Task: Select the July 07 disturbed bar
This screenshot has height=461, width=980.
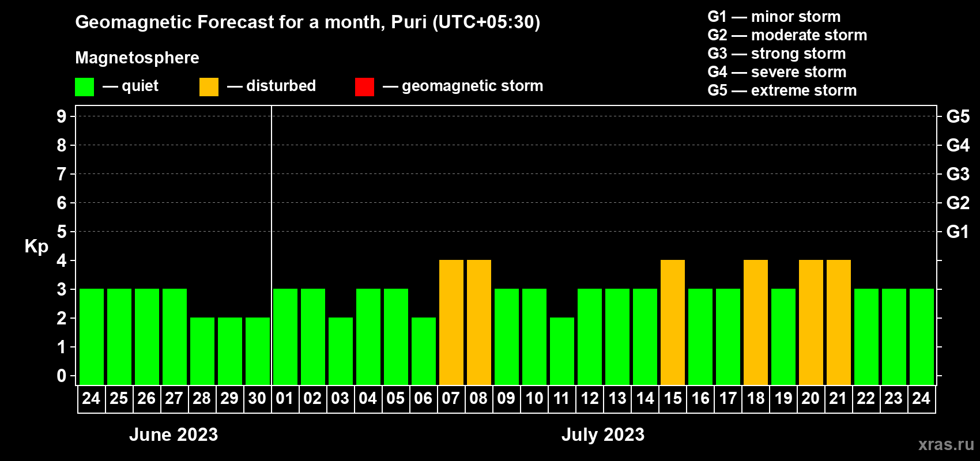Action: (451, 323)
